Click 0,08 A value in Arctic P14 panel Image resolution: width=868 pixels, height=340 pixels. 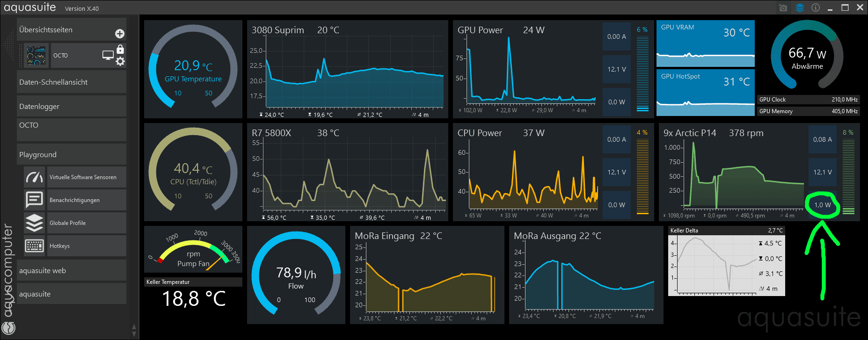[823, 139]
